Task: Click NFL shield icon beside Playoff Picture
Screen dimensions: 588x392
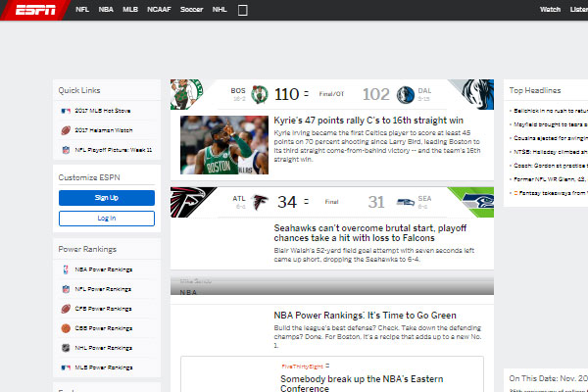Action: [x=66, y=150]
